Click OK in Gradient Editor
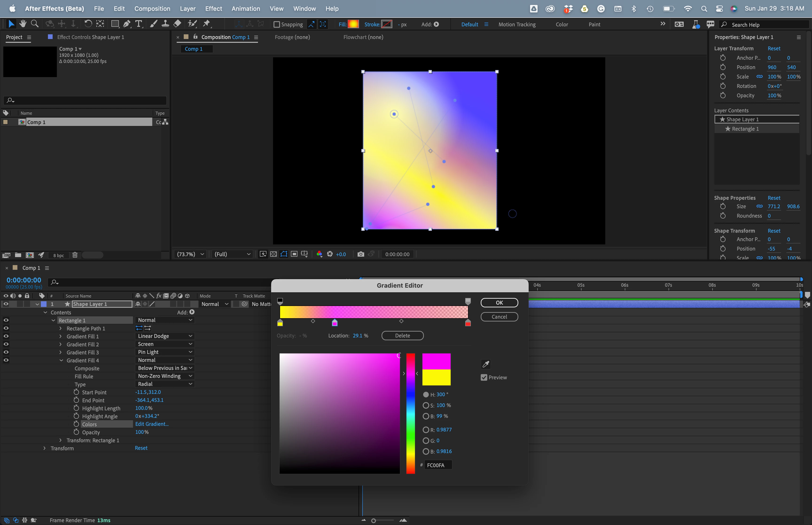The width and height of the screenshot is (812, 525). (499, 303)
